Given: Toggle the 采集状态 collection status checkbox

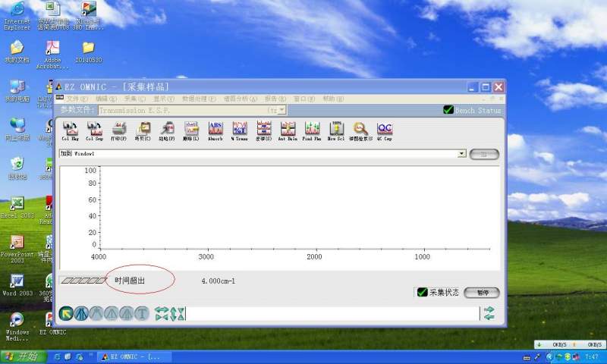Looking at the screenshot, I should pos(423,292).
